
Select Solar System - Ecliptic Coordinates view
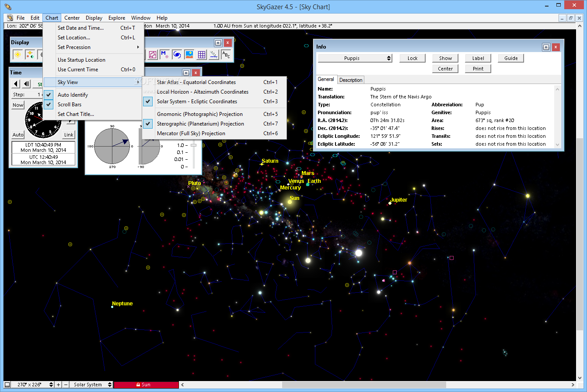[214, 101]
